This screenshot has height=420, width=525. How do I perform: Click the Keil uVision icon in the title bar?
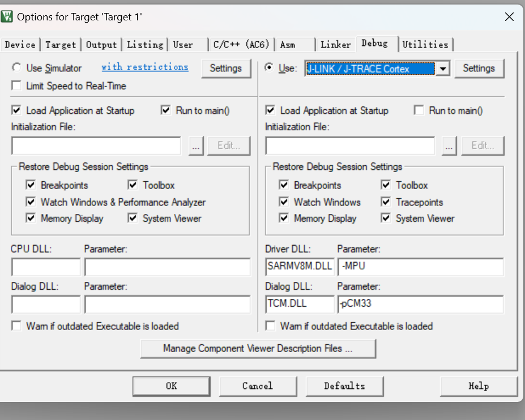(x=6, y=16)
